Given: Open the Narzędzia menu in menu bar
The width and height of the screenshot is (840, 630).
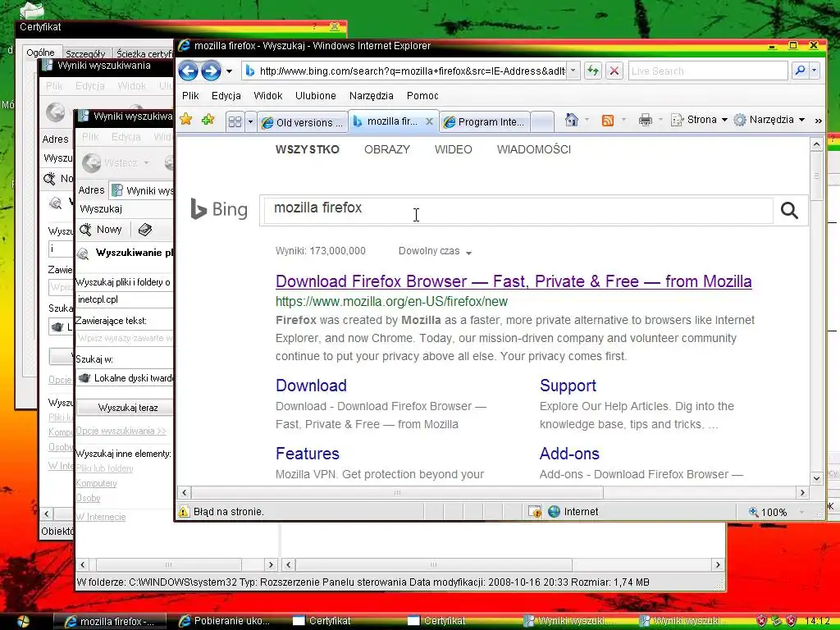Looking at the screenshot, I should pos(372,96).
